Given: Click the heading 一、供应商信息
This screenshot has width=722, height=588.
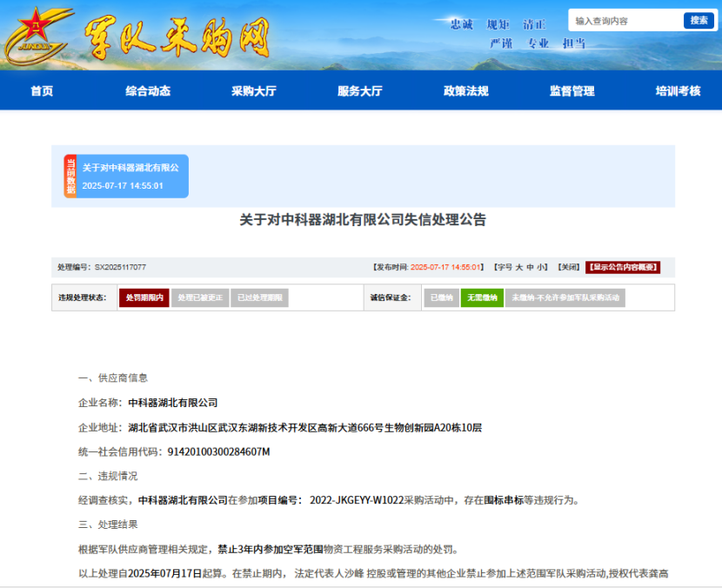Looking at the screenshot, I should pyautogui.click(x=113, y=378).
